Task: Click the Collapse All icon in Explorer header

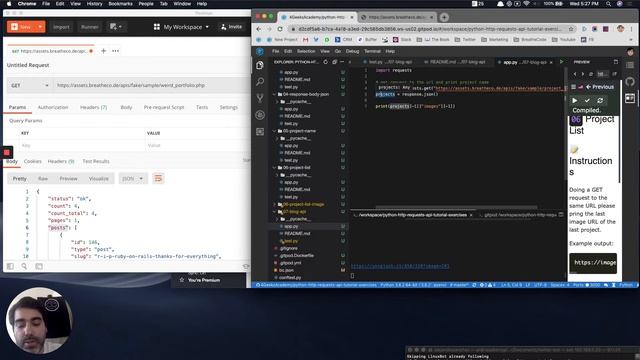Action: tap(334, 62)
